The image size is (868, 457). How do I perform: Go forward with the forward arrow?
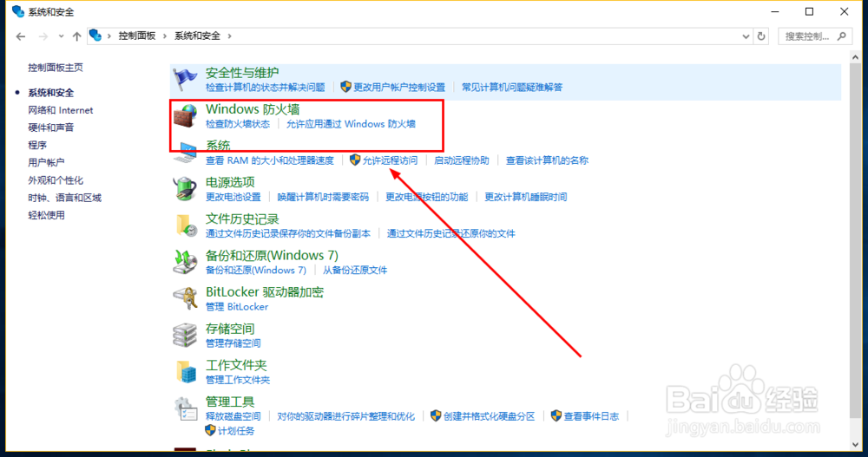tap(43, 36)
